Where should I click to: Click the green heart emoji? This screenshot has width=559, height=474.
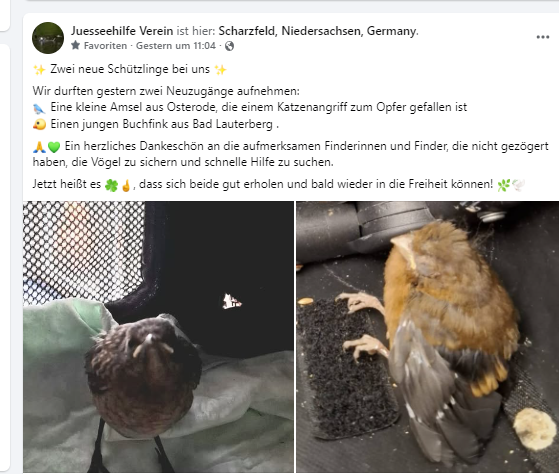click(x=54, y=147)
